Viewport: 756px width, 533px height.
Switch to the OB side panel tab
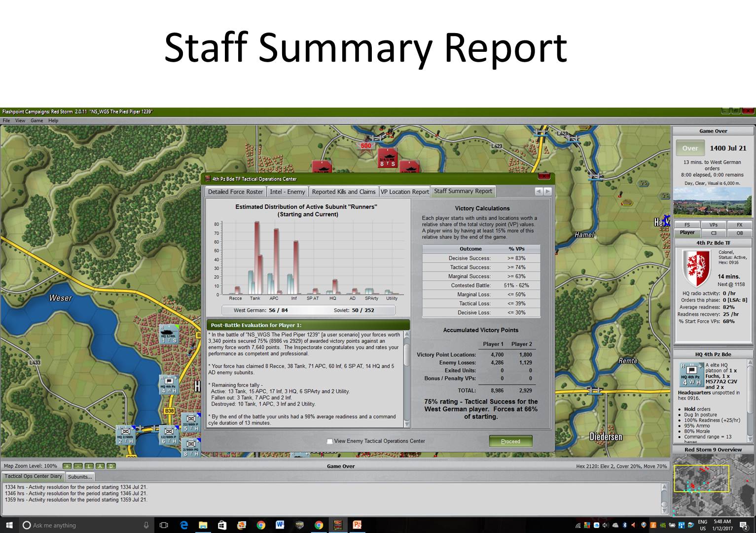[739, 233]
